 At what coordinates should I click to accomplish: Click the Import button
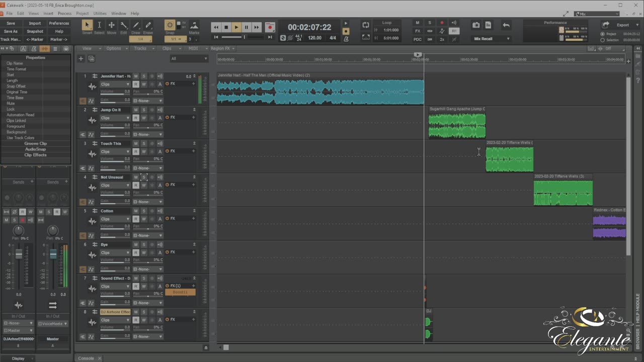point(35,23)
